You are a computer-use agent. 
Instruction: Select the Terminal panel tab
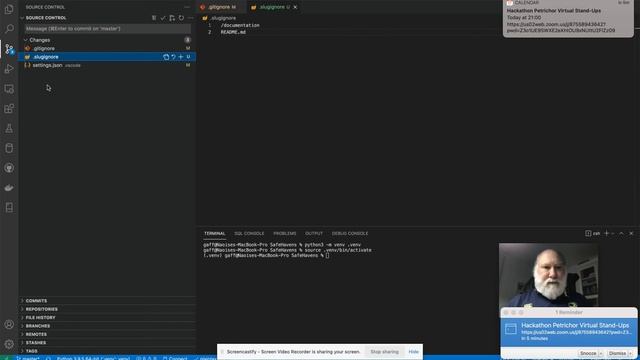(x=215, y=233)
